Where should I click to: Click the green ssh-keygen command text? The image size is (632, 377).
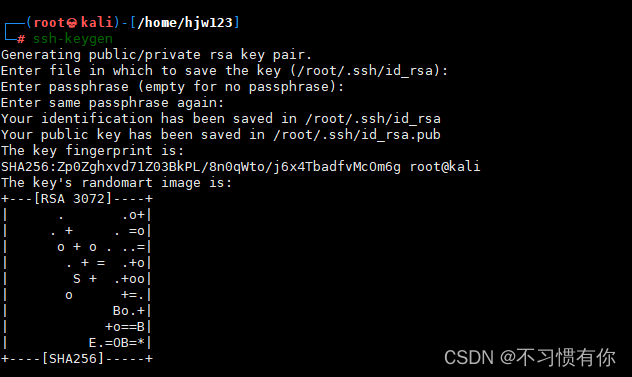pyautogui.click(x=73, y=39)
